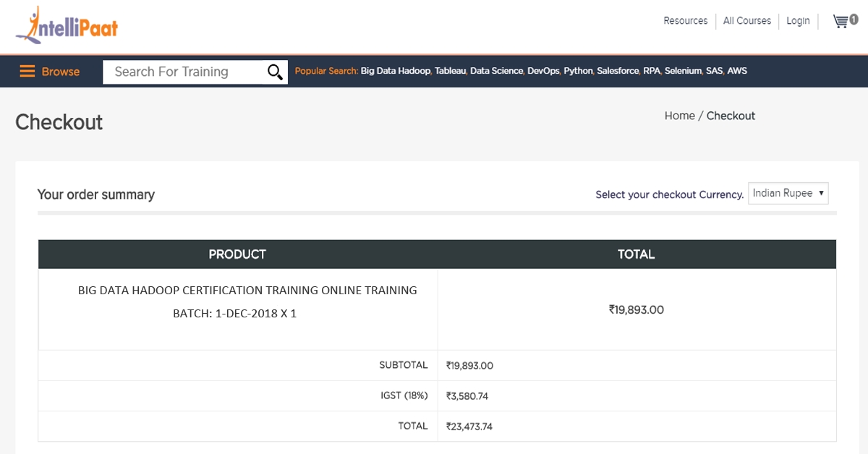Click the IGST amount ₹3,580.74
The width and height of the screenshot is (868, 454).
click(467, 396)
